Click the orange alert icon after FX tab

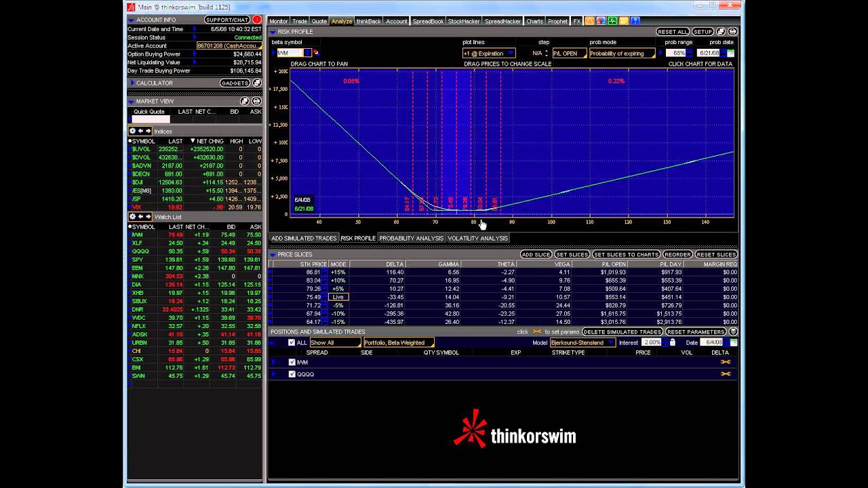[589, 21]
